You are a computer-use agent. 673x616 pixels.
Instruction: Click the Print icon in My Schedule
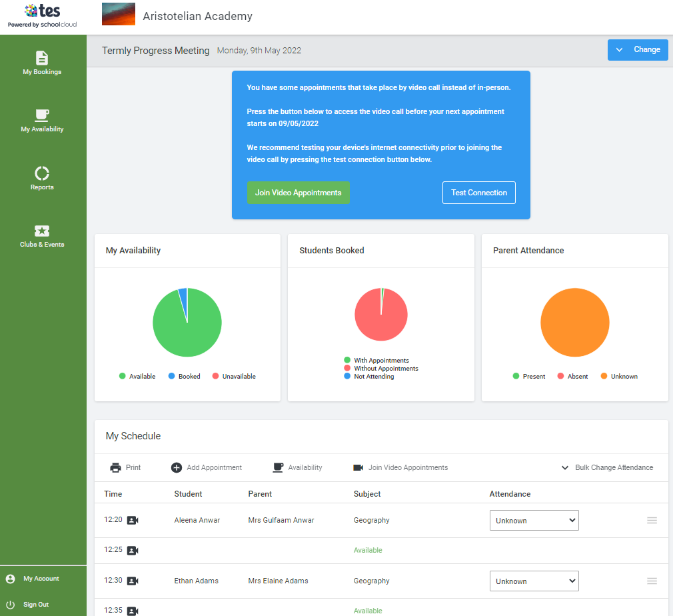(x=115, y=467)
